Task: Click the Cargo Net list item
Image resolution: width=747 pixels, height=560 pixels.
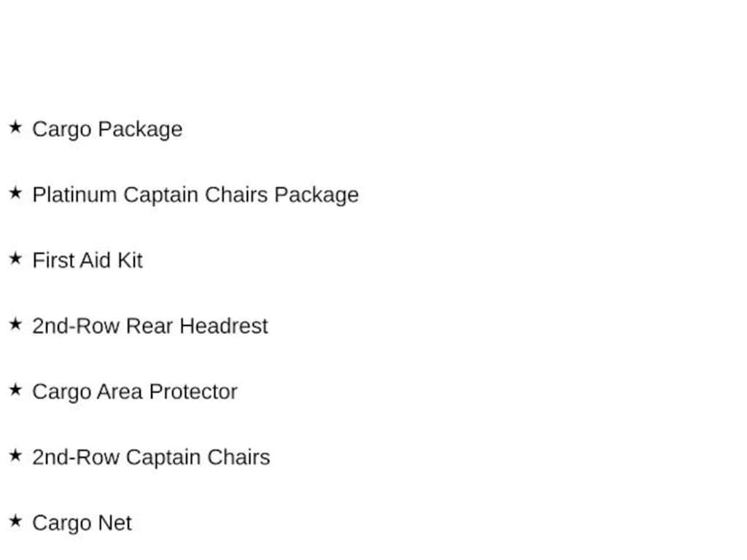Action: [82, 524]
